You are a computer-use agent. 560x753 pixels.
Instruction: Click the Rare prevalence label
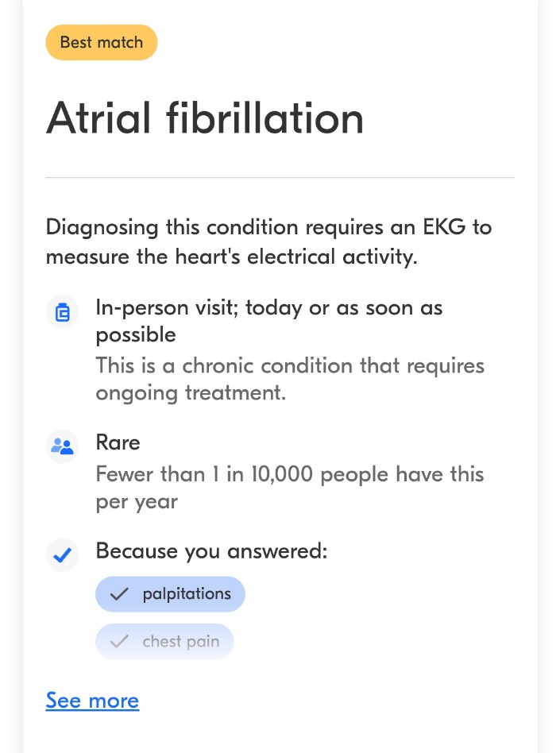click(118, 442)
